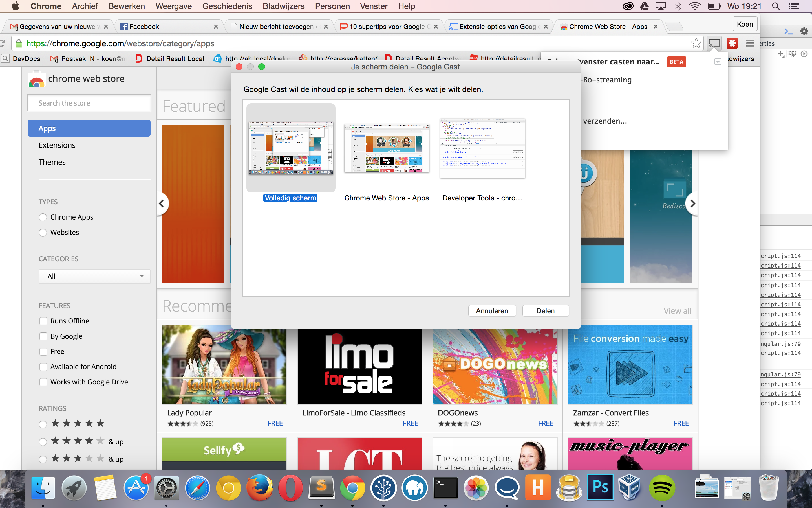Open Finder from the dock

[43, 487]
